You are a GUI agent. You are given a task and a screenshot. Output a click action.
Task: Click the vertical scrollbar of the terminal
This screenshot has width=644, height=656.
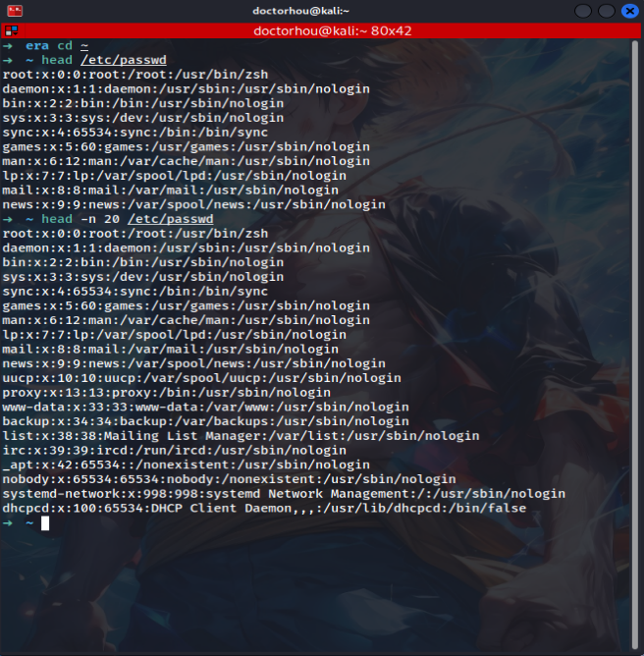point(635,343)
